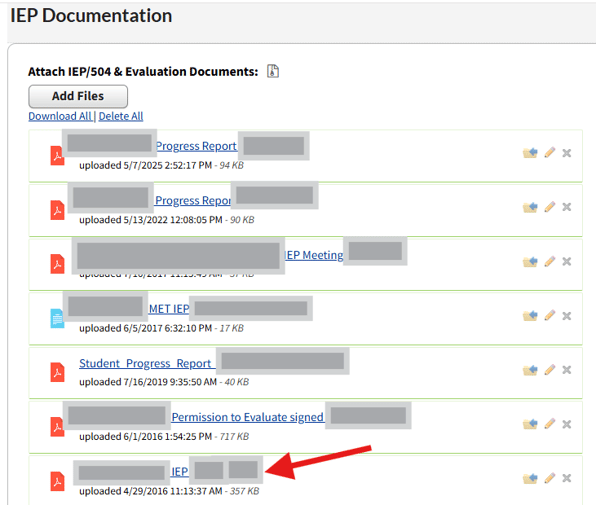The image size is (596, 505).
Task: Click the Delete All link
Action: pyautogui.click(x=121, y=116)
